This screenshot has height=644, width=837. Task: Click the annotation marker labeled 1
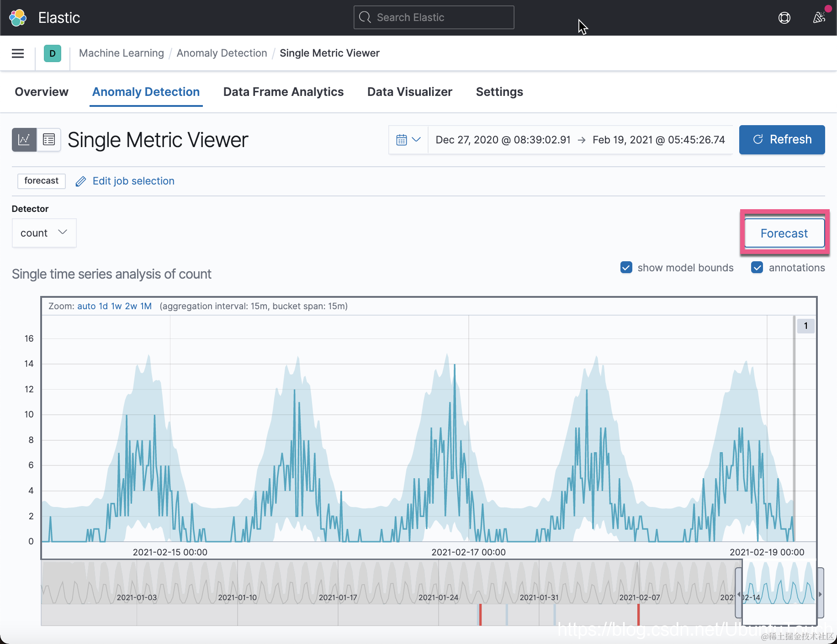pyautogui.click(x=806, y=326)
